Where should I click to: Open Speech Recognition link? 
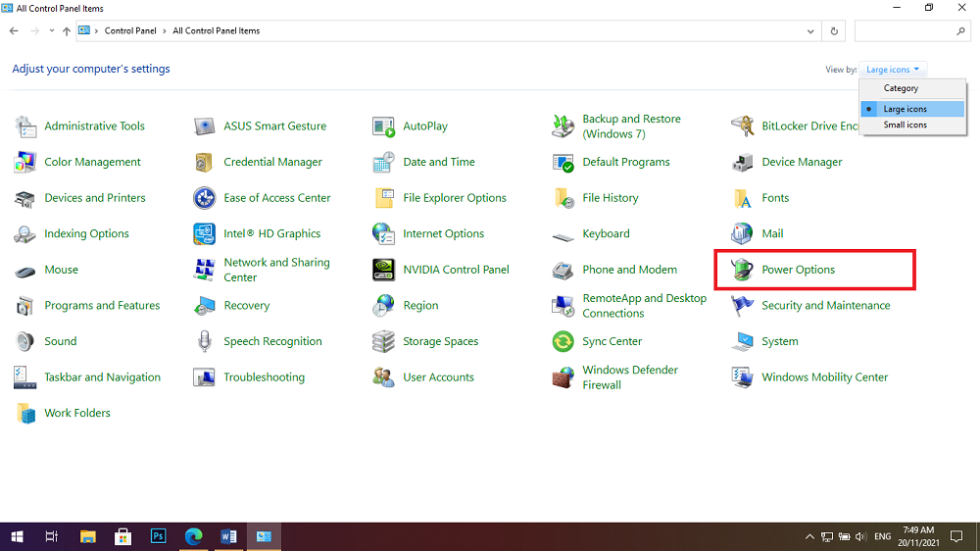272,341
